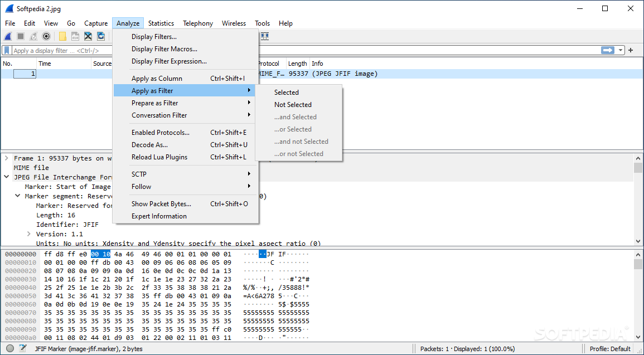The height and width of the screenshot is (355, 644).
Task: Collapse the Marker segment node
Action: [18, 196]
